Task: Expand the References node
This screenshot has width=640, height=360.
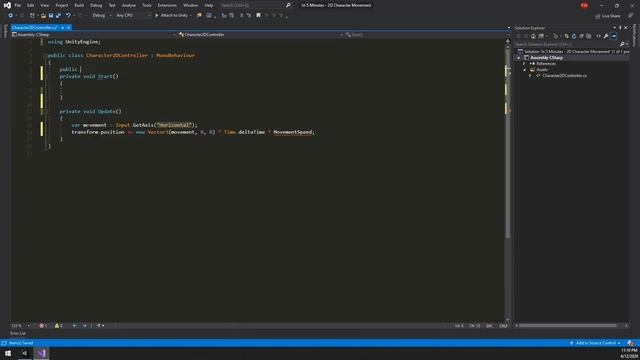Action: [524, 64]
